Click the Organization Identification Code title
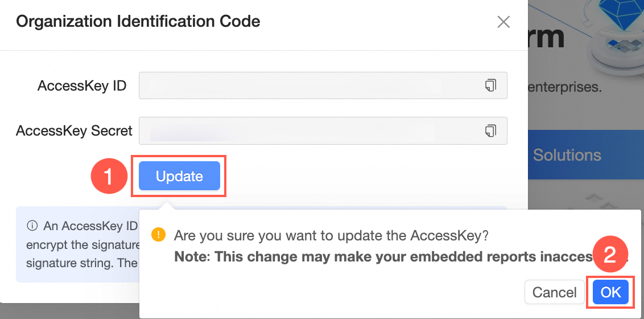Viewport: 644px width, 319px height. click(138, 22)
